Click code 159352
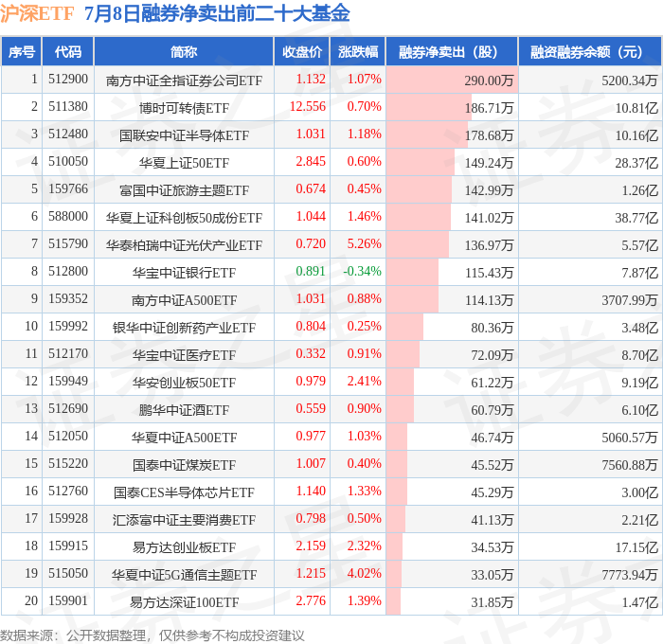 (x=68, y=299)
